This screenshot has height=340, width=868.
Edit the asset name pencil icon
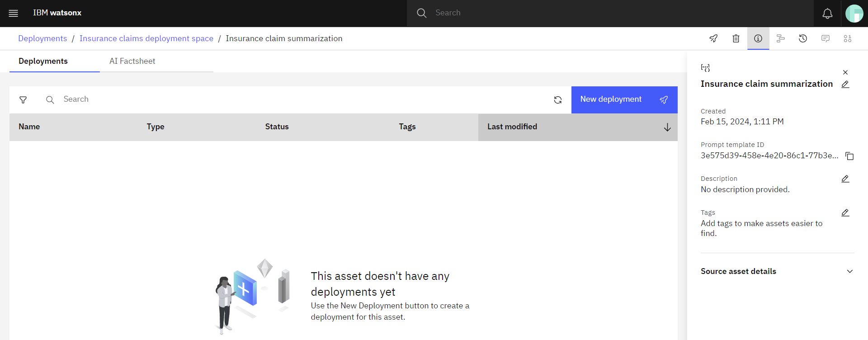pyautogui.click(x=845, y=84)
